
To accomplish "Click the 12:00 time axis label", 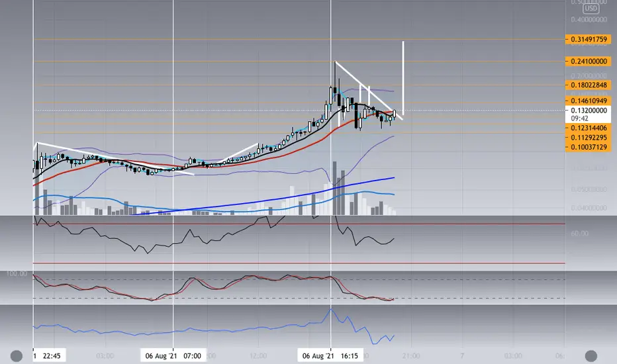I will [258, 356].
